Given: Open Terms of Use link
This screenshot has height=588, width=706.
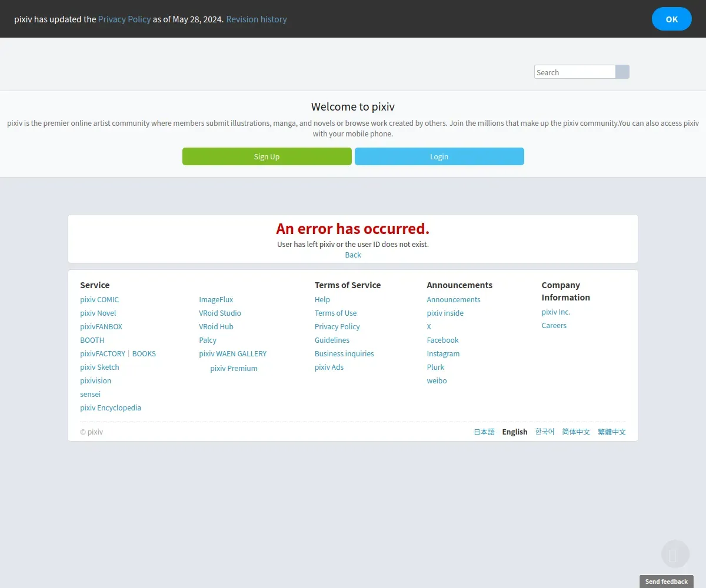Looking at the screenshot, I should point(335,313).
